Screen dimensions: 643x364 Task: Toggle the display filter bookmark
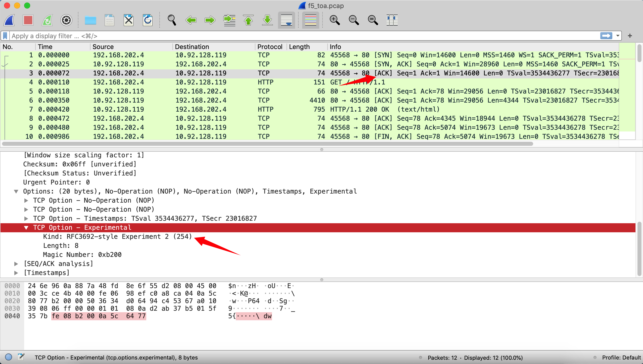tap(5, 36)
